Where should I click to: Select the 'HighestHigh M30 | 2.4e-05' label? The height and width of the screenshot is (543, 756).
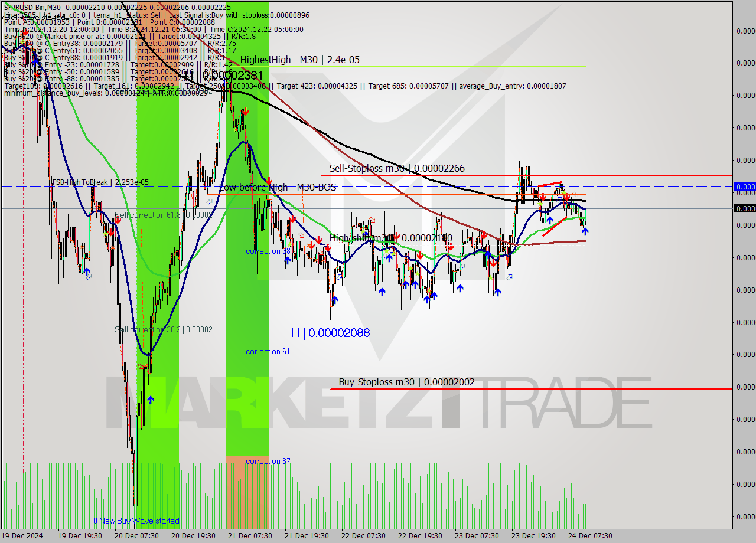point(299,60)
